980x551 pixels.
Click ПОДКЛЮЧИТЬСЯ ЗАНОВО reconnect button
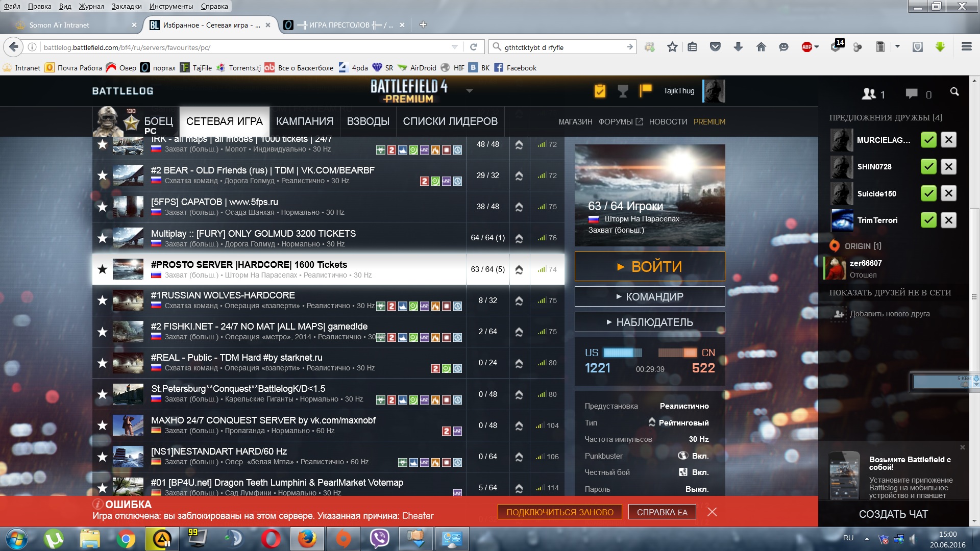pos(559,512)
